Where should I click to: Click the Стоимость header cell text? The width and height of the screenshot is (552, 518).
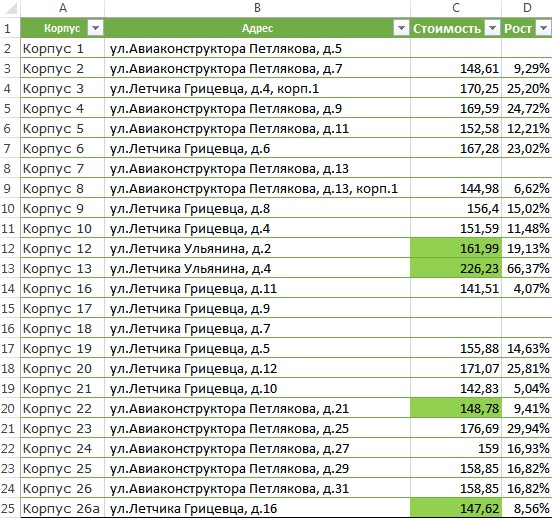point(447,28)
